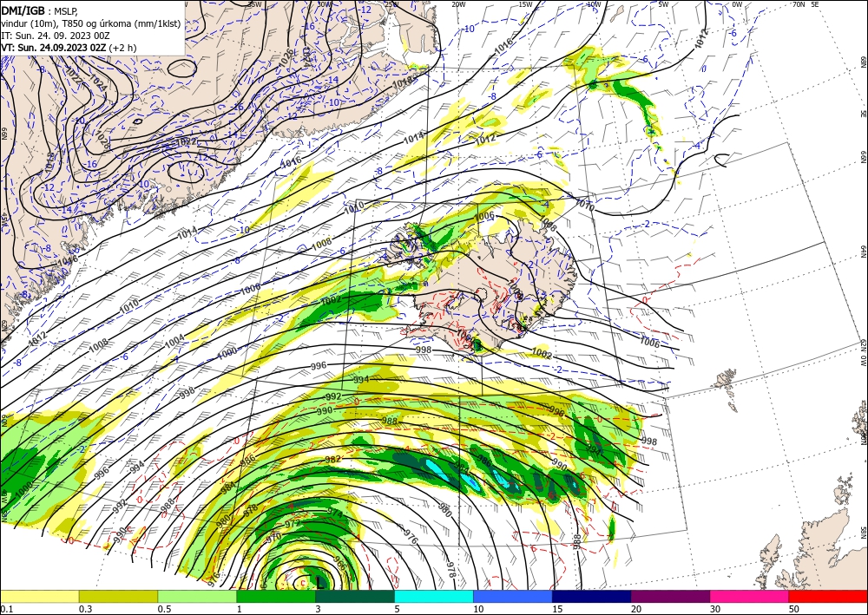Click the '20W' longitude label
The height and width of the screenshot is (615, 868).
pyautogui.click(x=458, y=4)
